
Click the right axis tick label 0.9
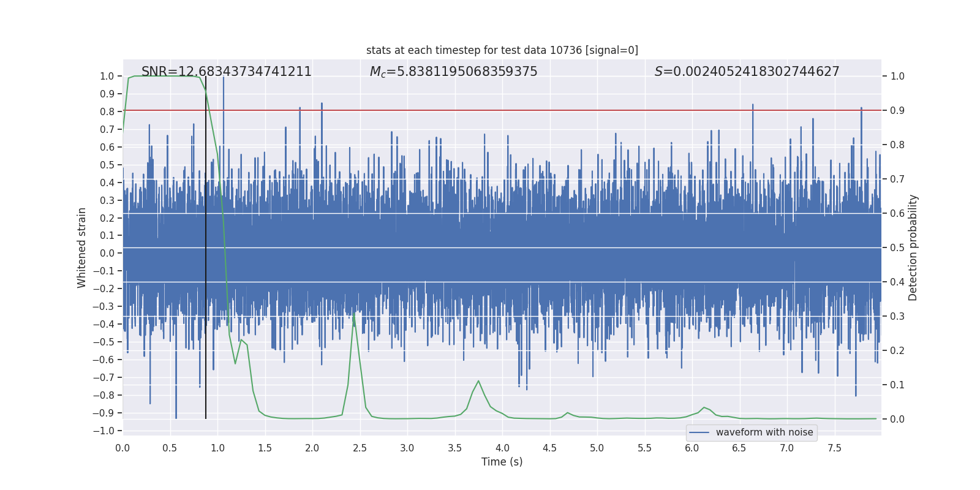click(897, 110)
